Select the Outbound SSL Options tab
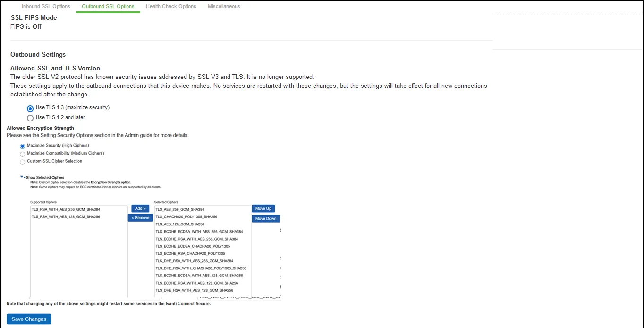This screenshot has width=644, height=328. (108, 7)
